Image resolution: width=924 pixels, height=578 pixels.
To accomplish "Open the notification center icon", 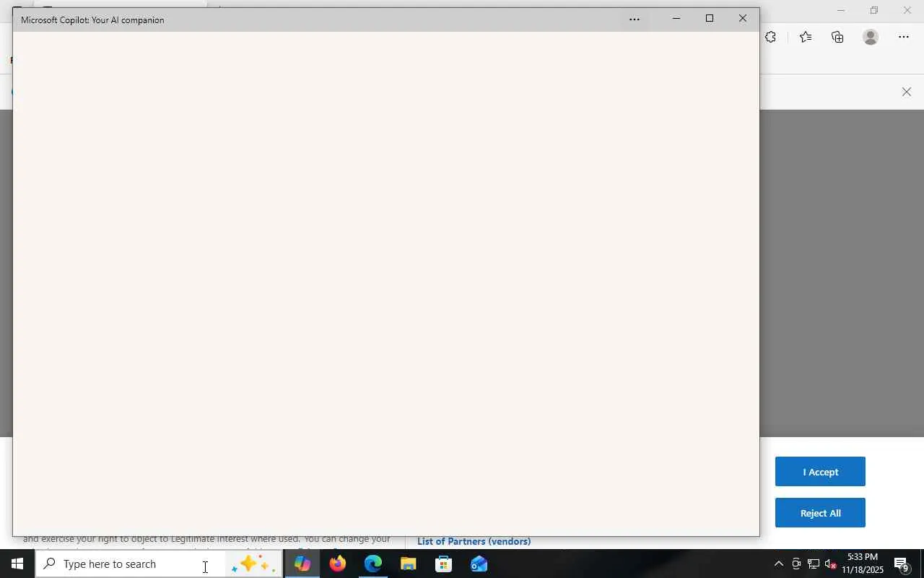I will pyautogui.click(x=902, y=564).
